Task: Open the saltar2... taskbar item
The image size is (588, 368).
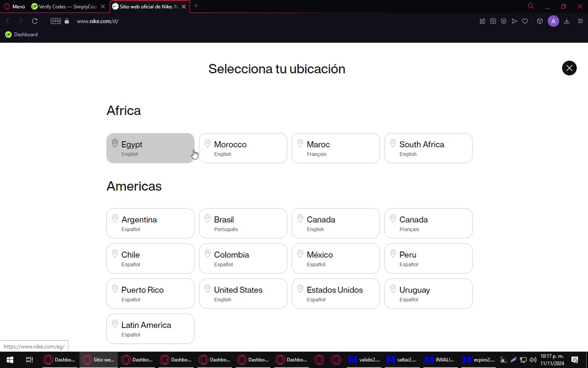Action: pyautogui.click(x=402, y=360)
